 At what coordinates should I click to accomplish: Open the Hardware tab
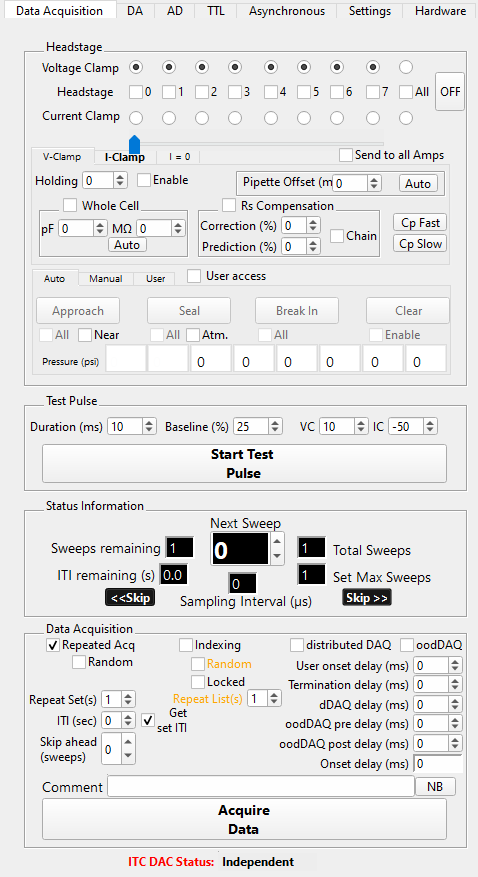[441, 11]
